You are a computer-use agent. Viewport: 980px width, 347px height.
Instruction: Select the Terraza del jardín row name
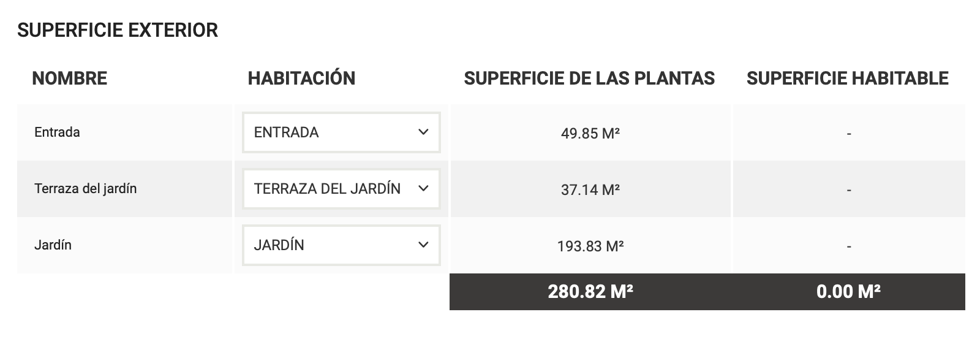click(85, 189)
